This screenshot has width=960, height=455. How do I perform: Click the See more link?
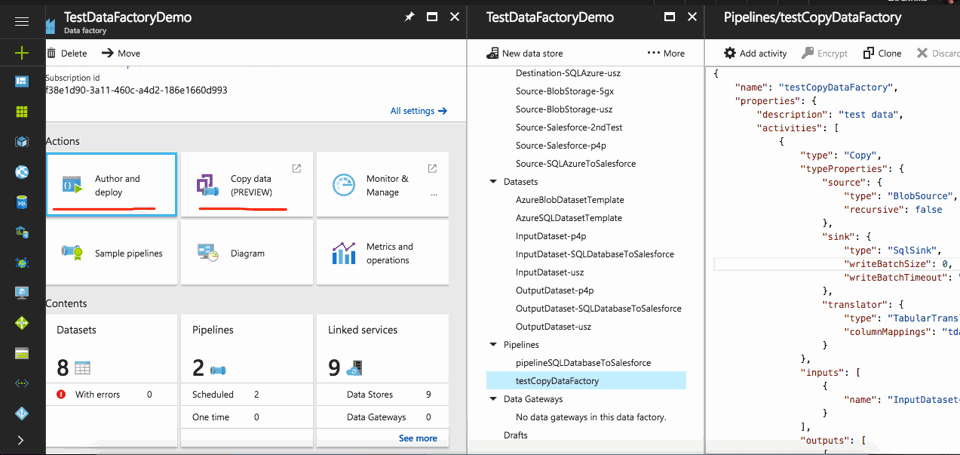tap(418, 438)
